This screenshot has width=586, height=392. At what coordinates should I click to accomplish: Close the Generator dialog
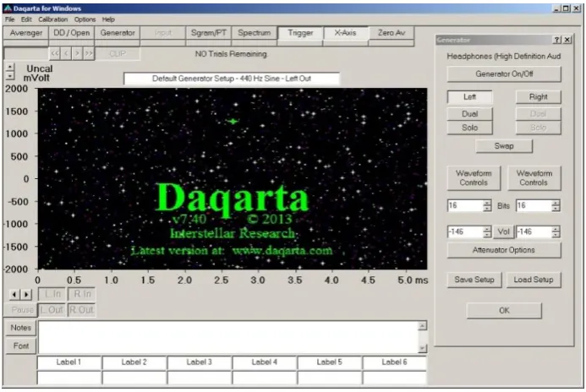(567, 40)
